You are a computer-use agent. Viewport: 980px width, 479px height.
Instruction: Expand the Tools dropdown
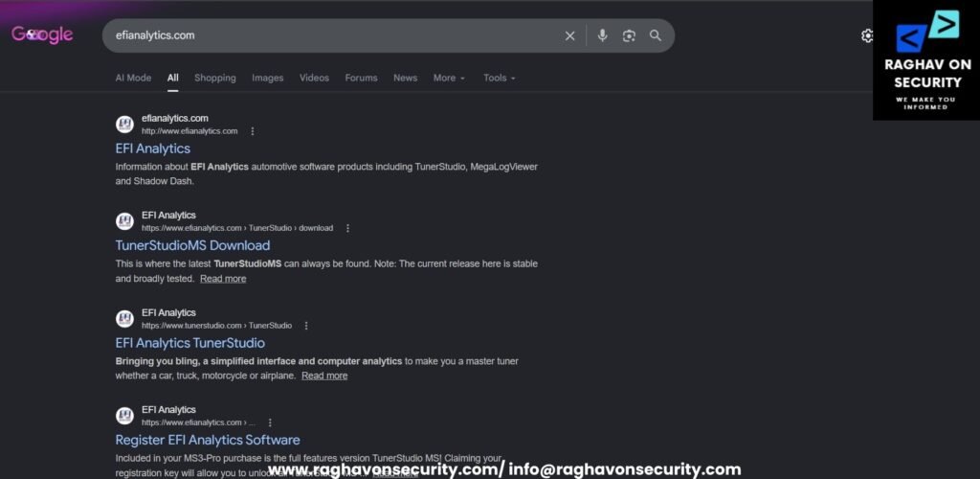tap(500, 79)
